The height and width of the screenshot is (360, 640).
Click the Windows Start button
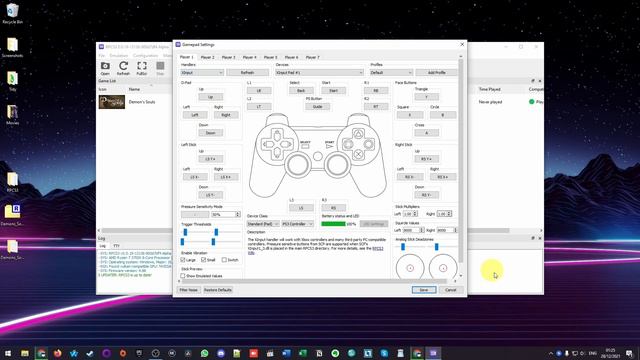[x=8, y=353]
